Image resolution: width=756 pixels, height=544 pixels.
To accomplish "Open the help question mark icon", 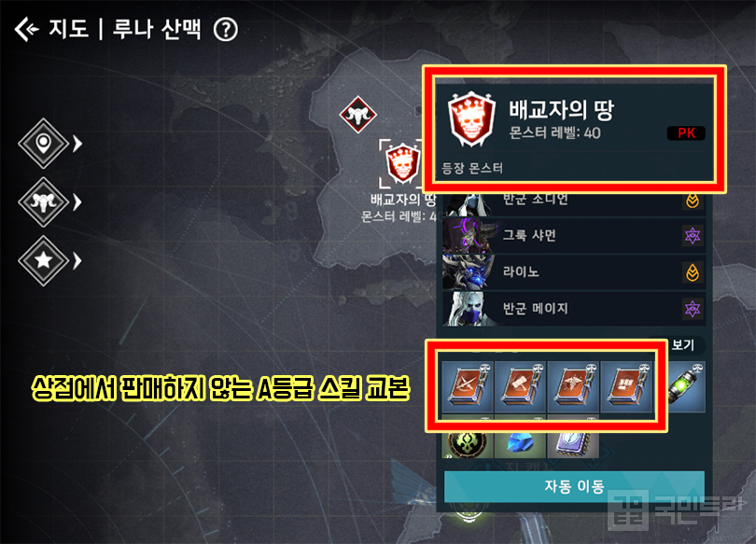I will coord(226,30).
